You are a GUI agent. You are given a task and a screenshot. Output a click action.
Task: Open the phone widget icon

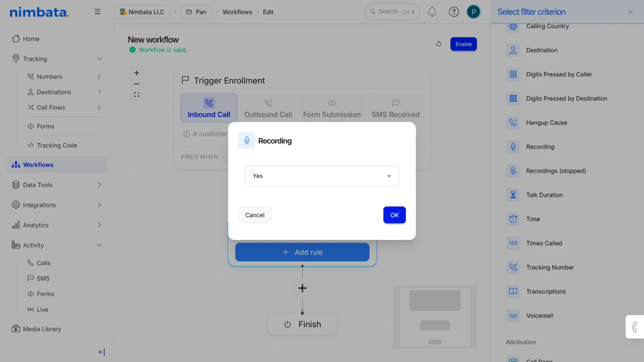[635, 327]
